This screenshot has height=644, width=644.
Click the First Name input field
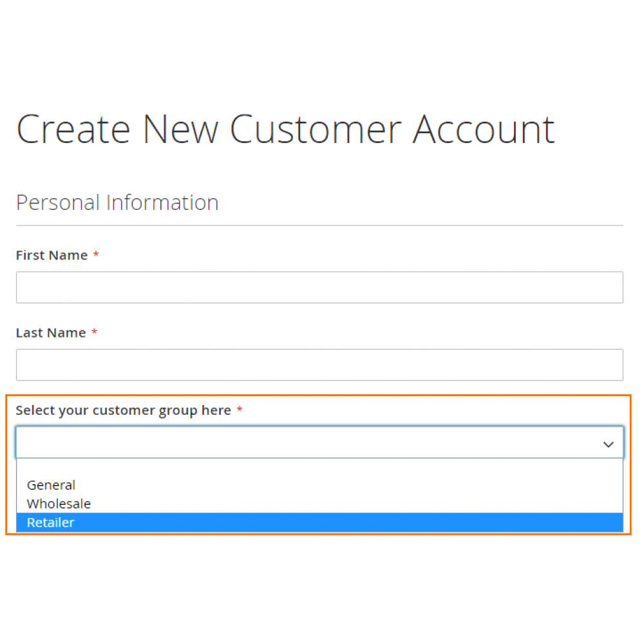(x=319, y=287)
